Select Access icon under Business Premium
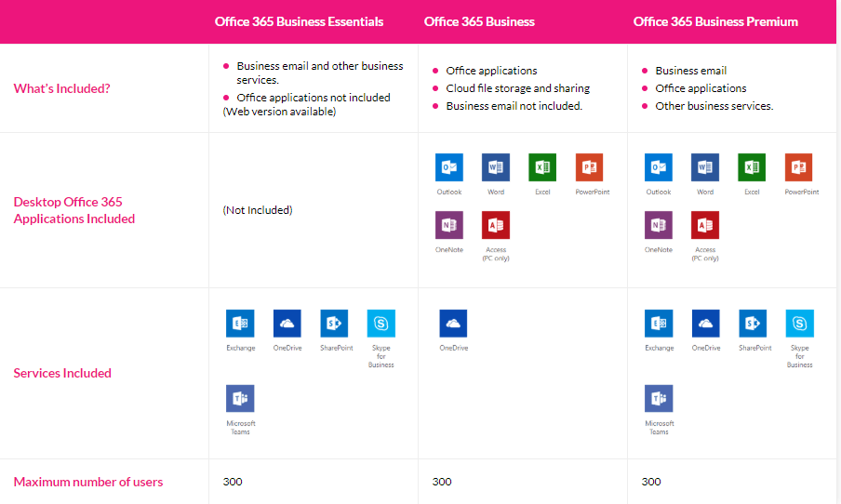 click(x=705, y=225)
